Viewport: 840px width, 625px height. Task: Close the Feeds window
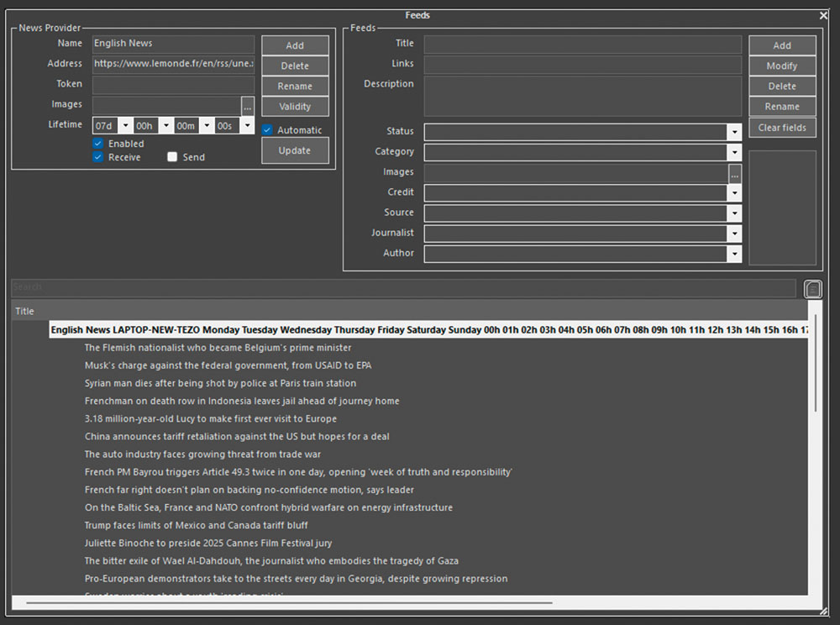[x=823, y=15]
